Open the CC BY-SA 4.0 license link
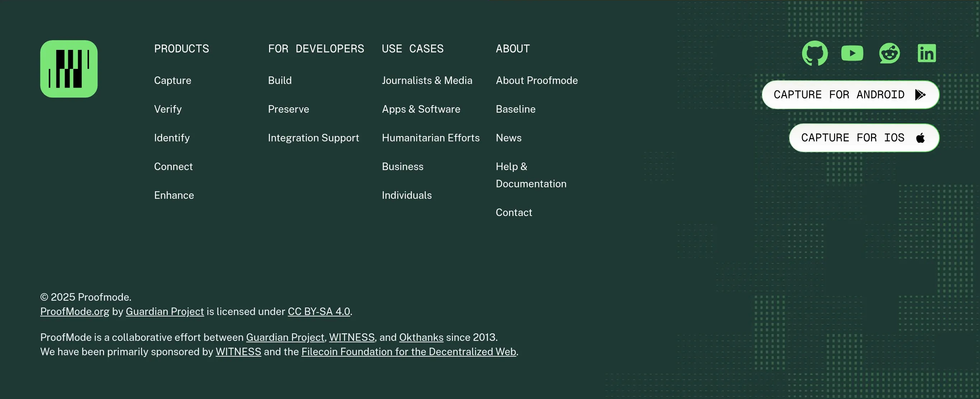 coord(319,311)
